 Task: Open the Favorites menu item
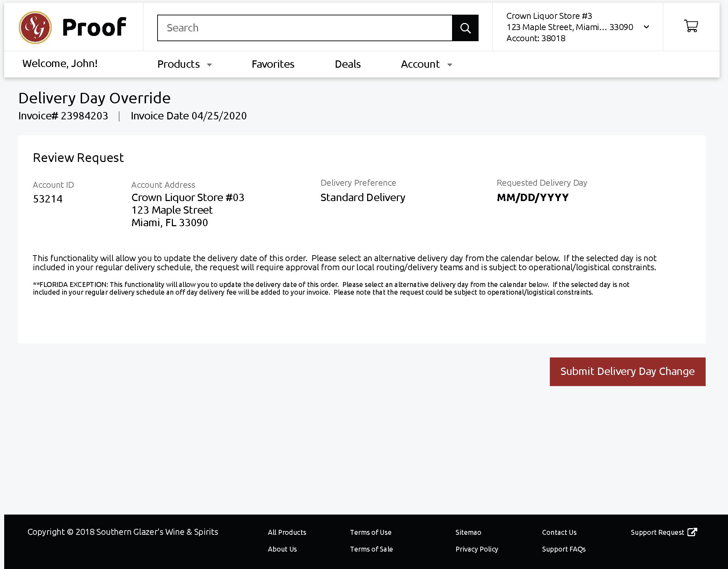click(x=273, y=64)
